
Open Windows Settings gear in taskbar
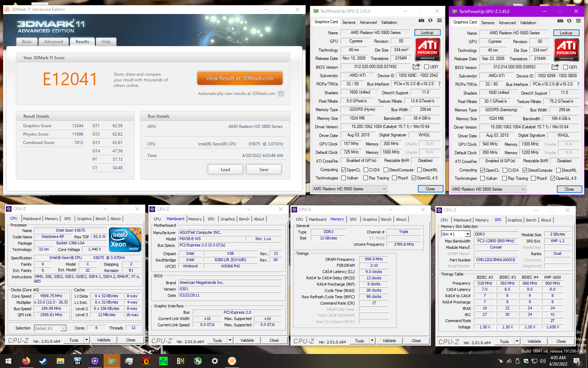point(215,361)
